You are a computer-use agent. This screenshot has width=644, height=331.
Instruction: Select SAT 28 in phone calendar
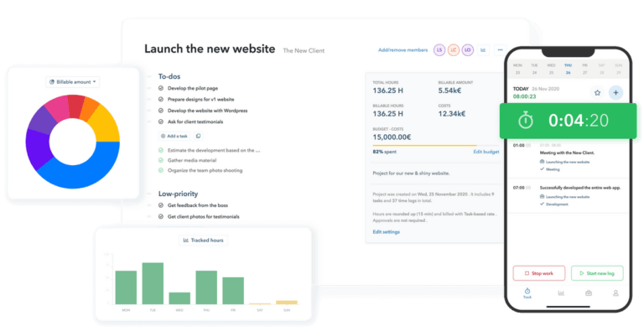tap(602, 69)
